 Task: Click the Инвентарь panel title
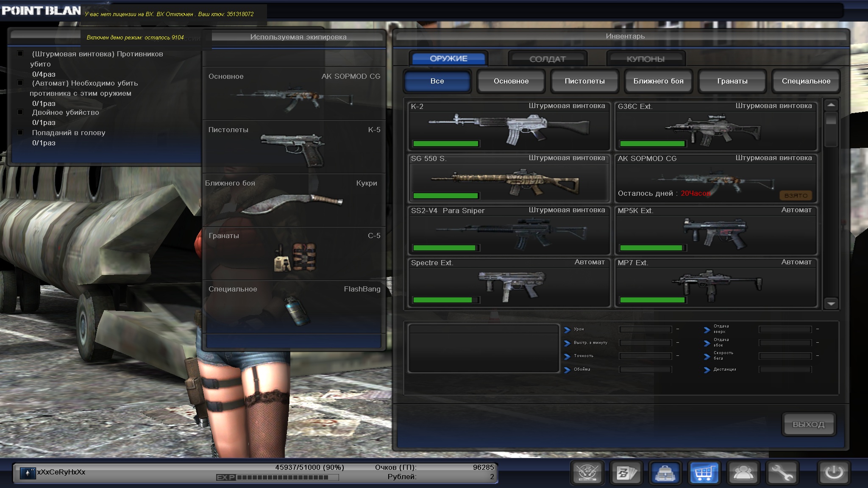pos(625,36)
